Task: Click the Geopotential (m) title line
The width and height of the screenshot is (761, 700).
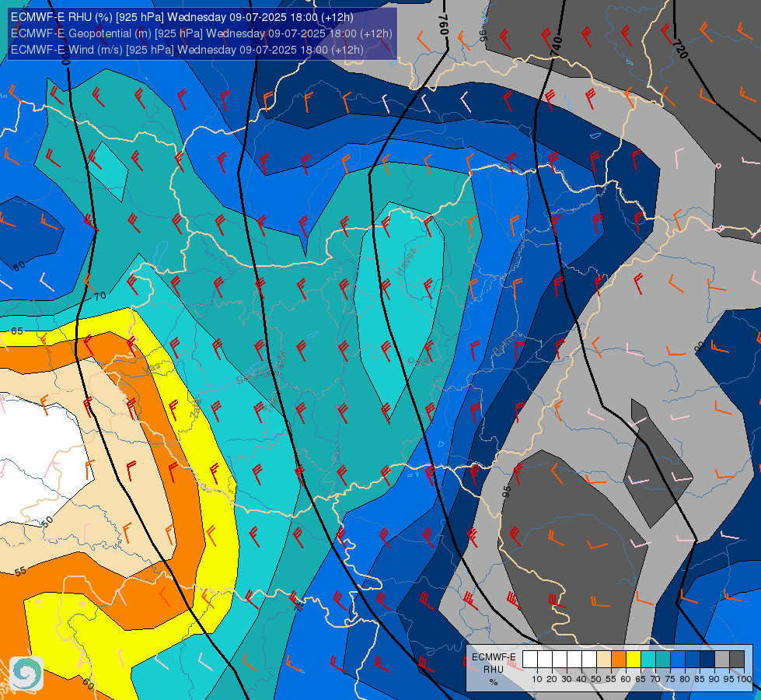Action: [201, 33]
